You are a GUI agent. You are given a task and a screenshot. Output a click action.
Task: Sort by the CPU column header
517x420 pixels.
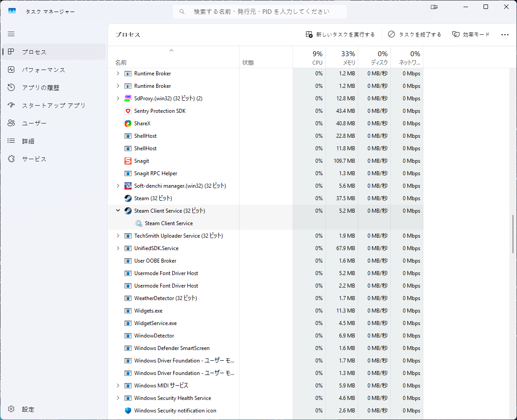[309, 58]
